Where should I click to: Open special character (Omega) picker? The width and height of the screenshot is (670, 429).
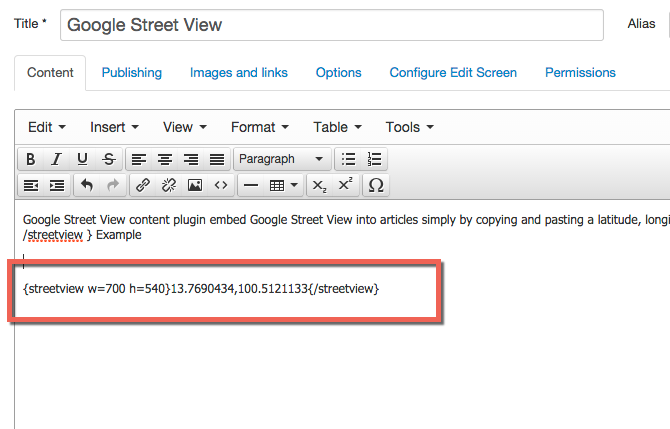coord(376,185)
